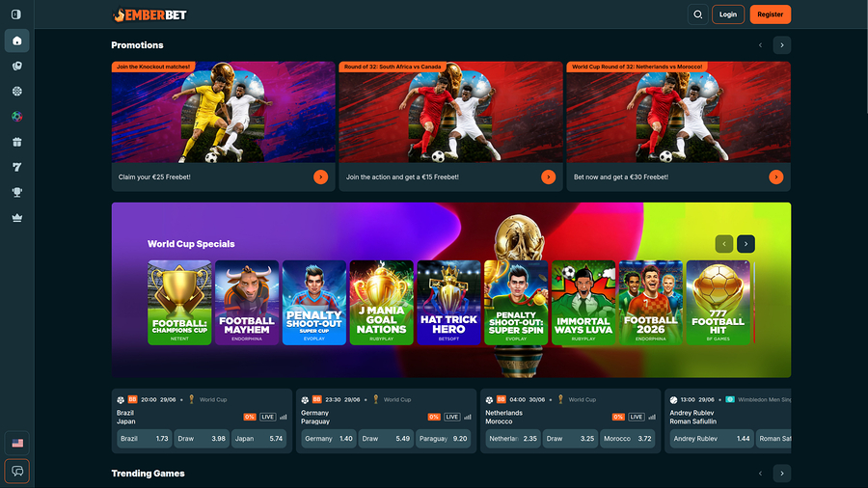Open the South Africa vs Canada banner
The image size is (868, 488).
(450, 112)
